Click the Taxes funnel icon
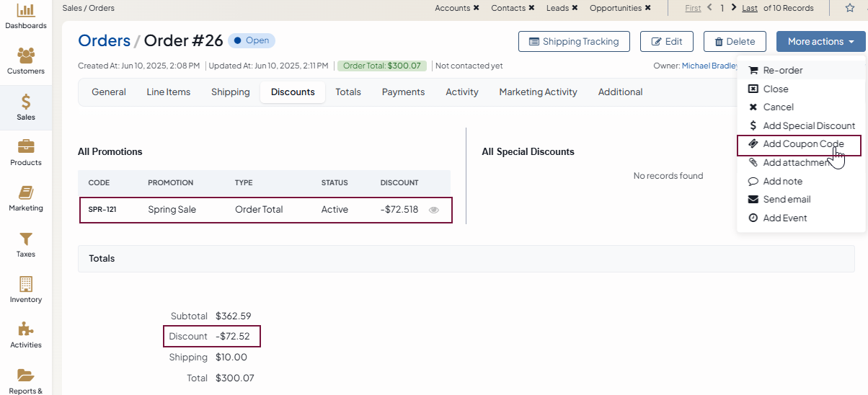This screenshot has height=395, width=868. (x=25, y=239)
